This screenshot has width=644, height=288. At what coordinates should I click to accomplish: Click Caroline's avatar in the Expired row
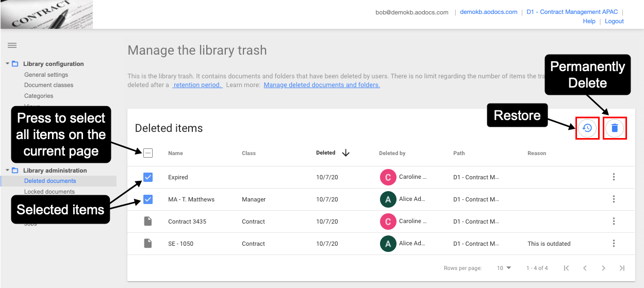pos(388,177)
